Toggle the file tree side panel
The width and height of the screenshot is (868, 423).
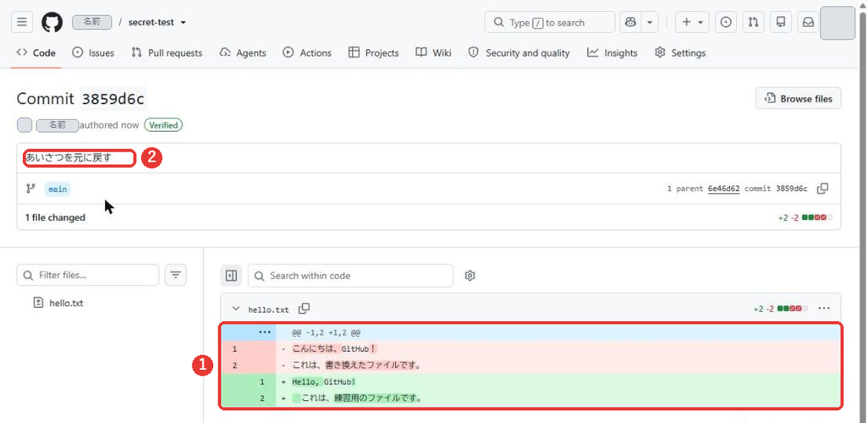[231, 275]
